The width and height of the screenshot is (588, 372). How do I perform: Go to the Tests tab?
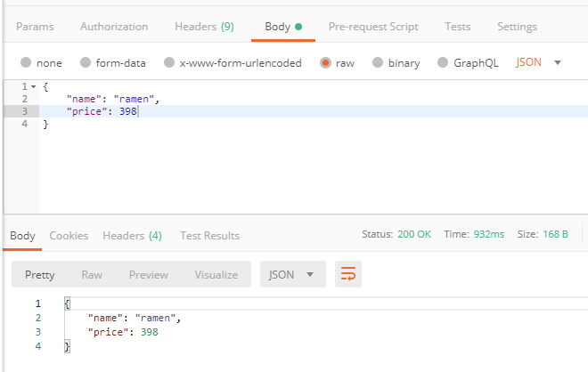[x=458, y=27]
